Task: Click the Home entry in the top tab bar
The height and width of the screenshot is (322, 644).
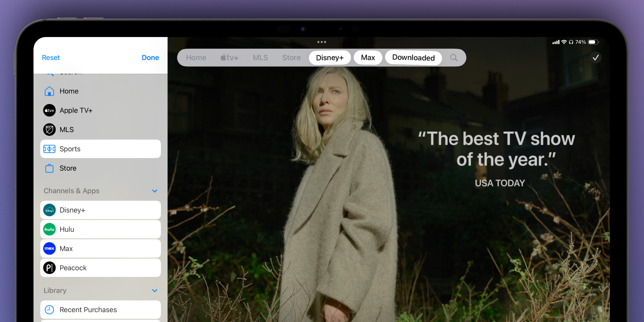Action: [x=196, y=58]
